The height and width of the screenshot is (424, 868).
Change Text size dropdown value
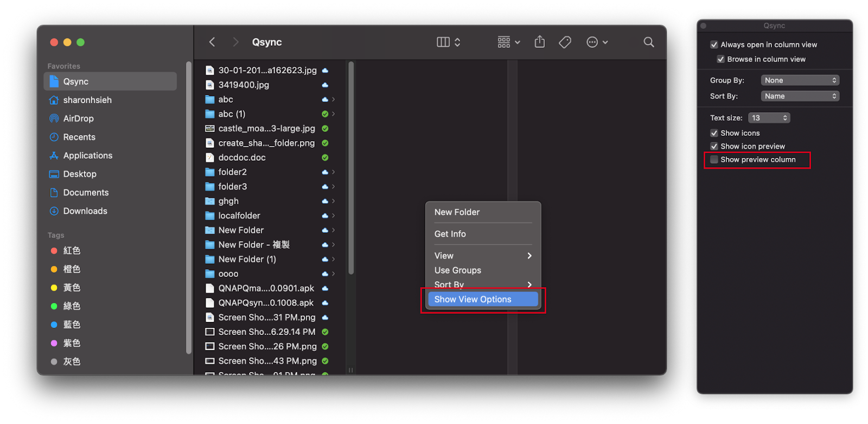tap(769, 118)
